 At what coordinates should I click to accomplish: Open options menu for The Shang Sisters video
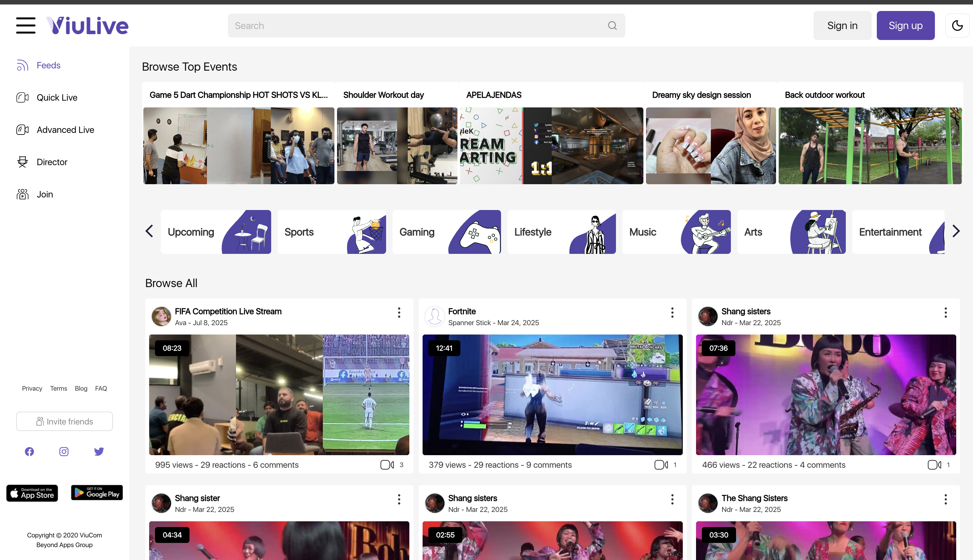coord(946,500)
